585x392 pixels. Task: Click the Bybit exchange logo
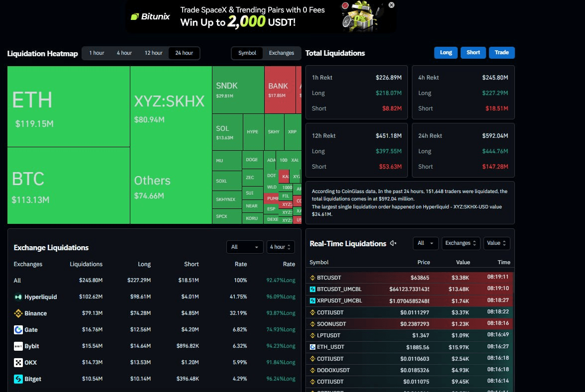coord(18,346)
